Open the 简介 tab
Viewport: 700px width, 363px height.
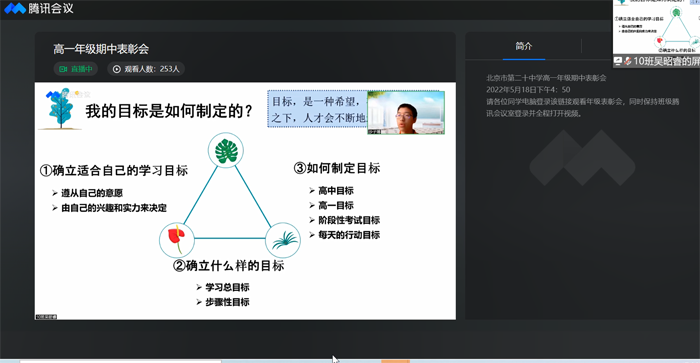[524, 46]
